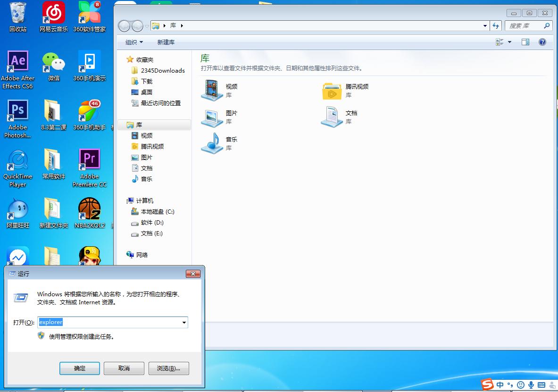Open the address bar history dropdown
Viewport: 558px width, 392px height.
485,26
